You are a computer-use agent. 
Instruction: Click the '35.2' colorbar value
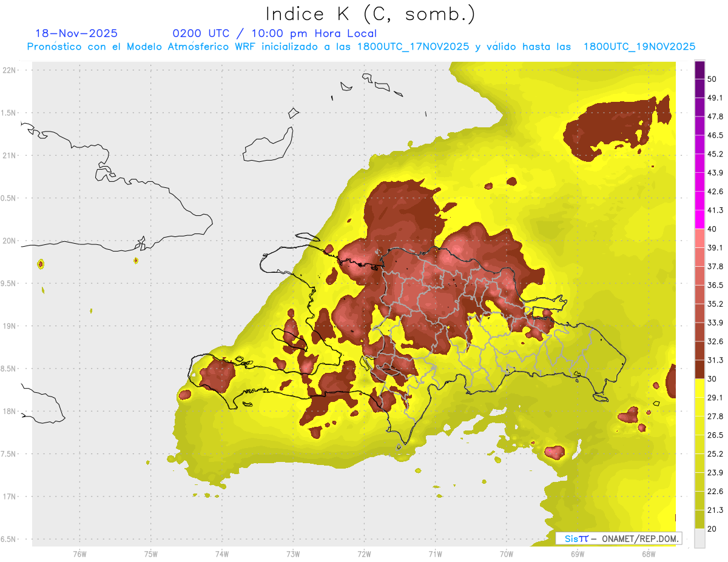pyautogui.click(x=715, y=304)
